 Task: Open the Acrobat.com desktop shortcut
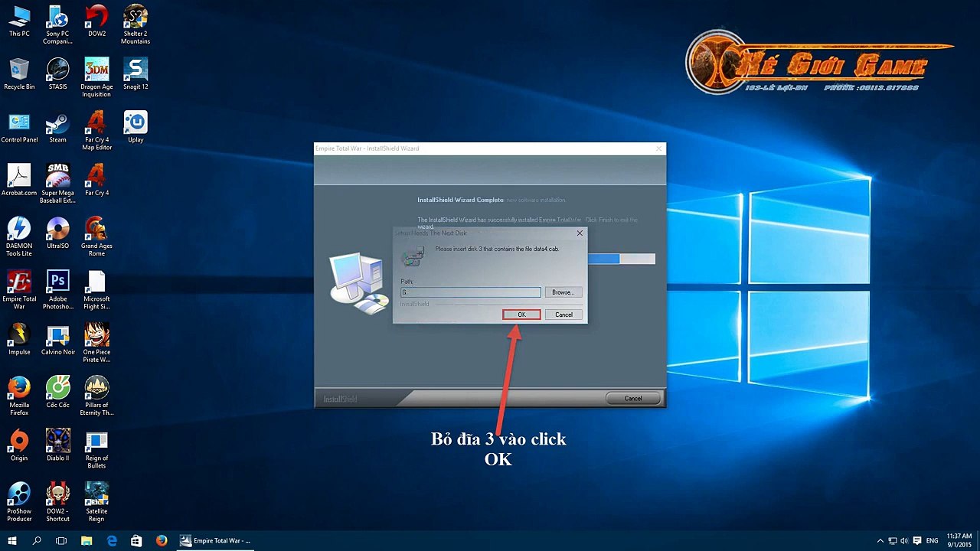coord(19,181)
